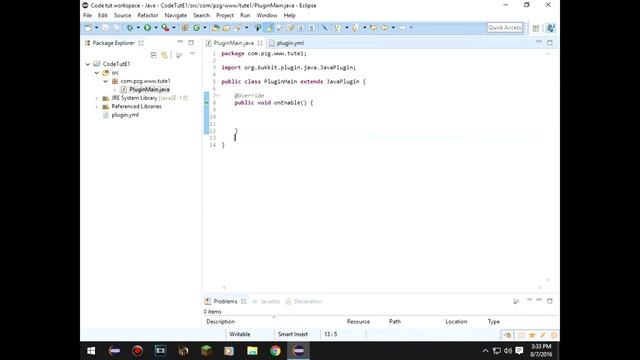Open Package Explorer View Menu triangle
This screenshot has width=640, height=360.
tap(192, 54)
